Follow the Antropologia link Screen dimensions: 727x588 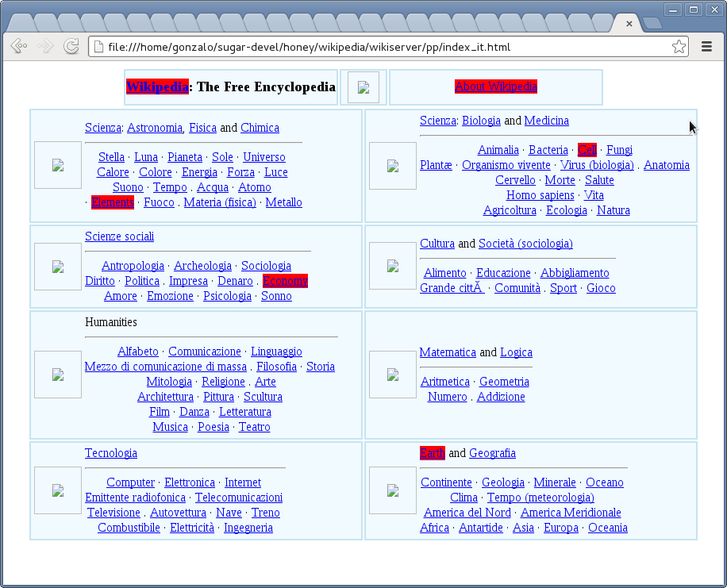(133, 266)
